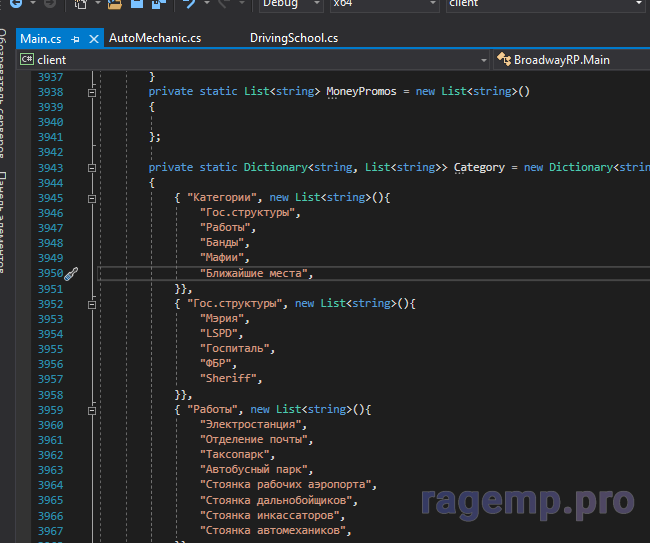Viewport: 650px width, 543px height.
Task: Open the Обозреватель серверов side panel
Action: point(5,95)
